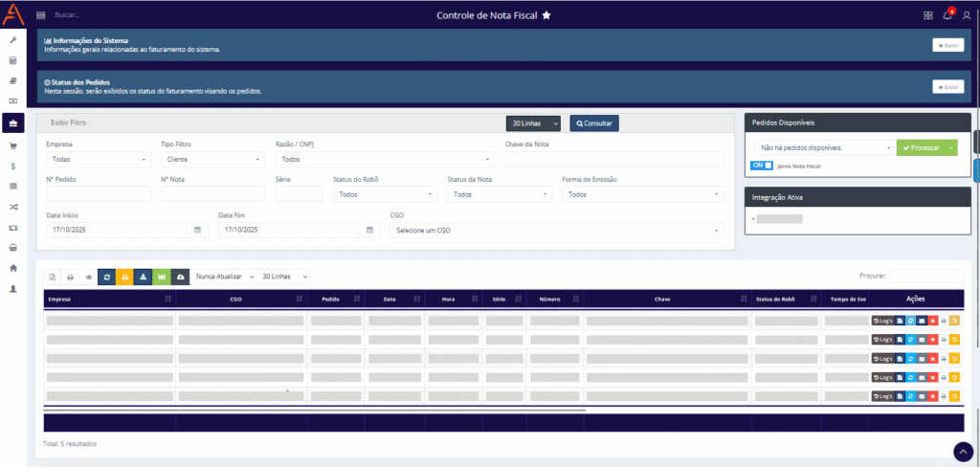This screenshot has height=467, width=980.
Task: Click the dark cloud download icon in toolbar
Action: [x=179, y=277]
